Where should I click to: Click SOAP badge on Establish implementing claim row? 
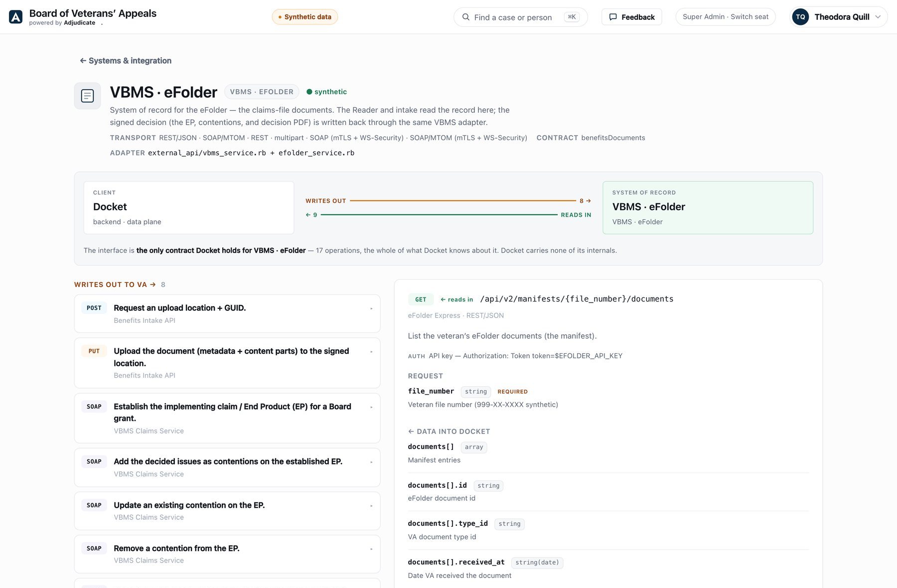pyautogui.click(x=94, y=407)
